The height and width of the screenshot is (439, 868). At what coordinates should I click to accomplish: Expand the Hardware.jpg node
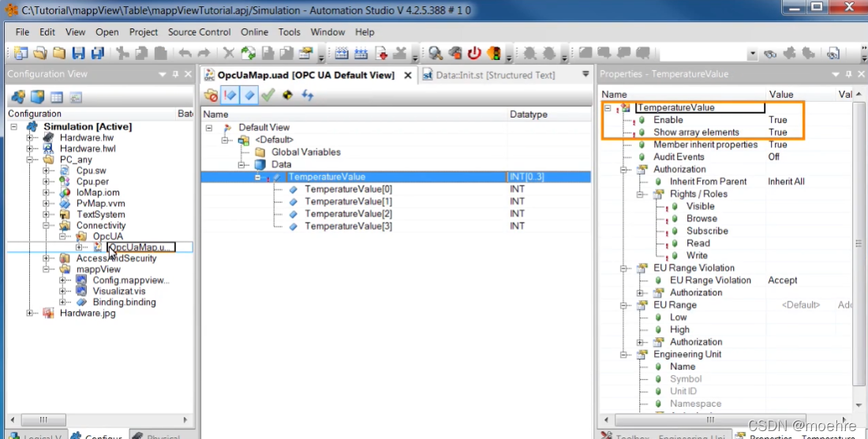[29, 313]
